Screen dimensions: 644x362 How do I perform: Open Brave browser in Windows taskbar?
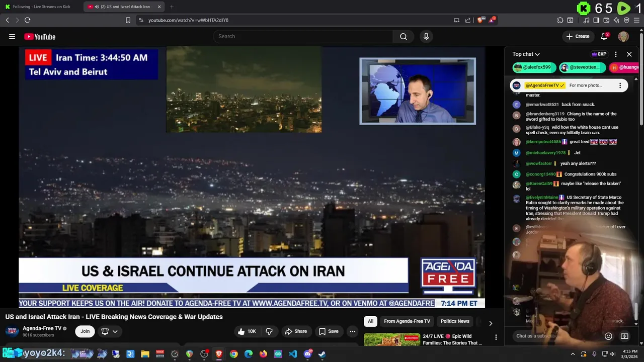[x=219, y=354]
